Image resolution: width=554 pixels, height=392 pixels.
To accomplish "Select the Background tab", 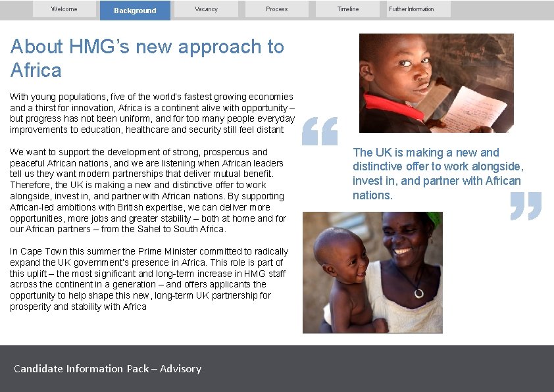I will pyautogui.click(x=135, y=11).
